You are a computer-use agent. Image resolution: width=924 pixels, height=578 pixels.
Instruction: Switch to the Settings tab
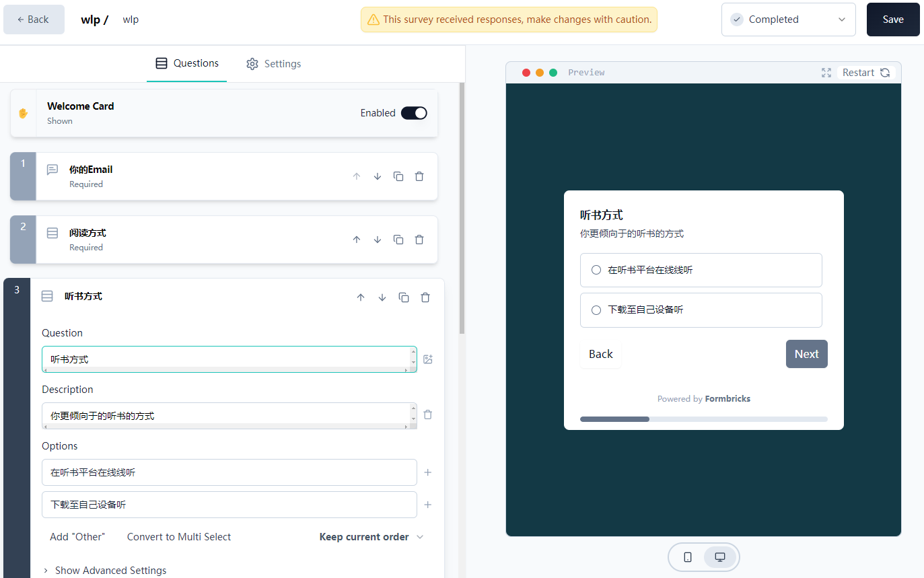tap(273, 64)
